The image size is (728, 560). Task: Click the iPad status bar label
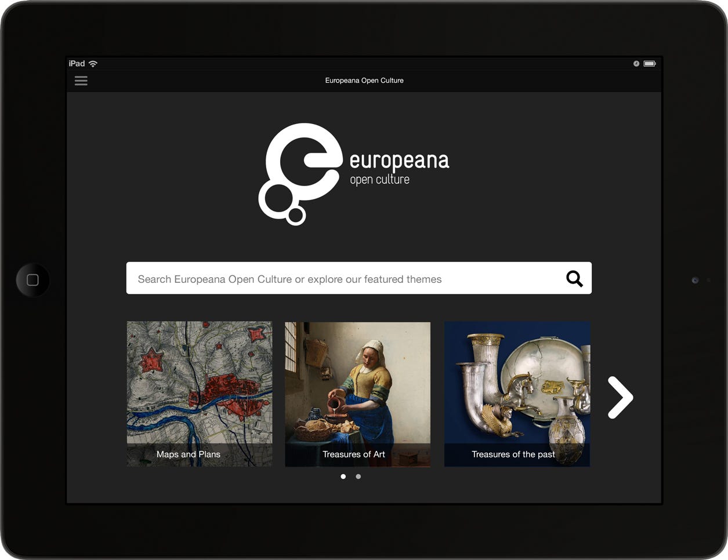click(77, 64)
